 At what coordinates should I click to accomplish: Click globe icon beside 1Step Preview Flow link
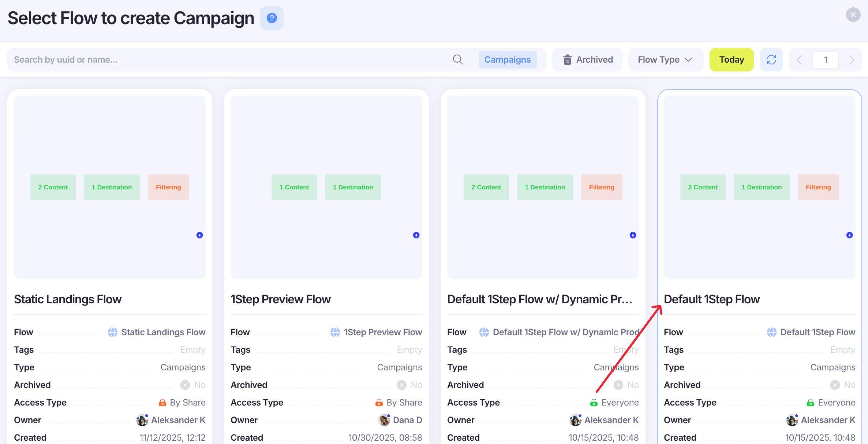(335, 332)
